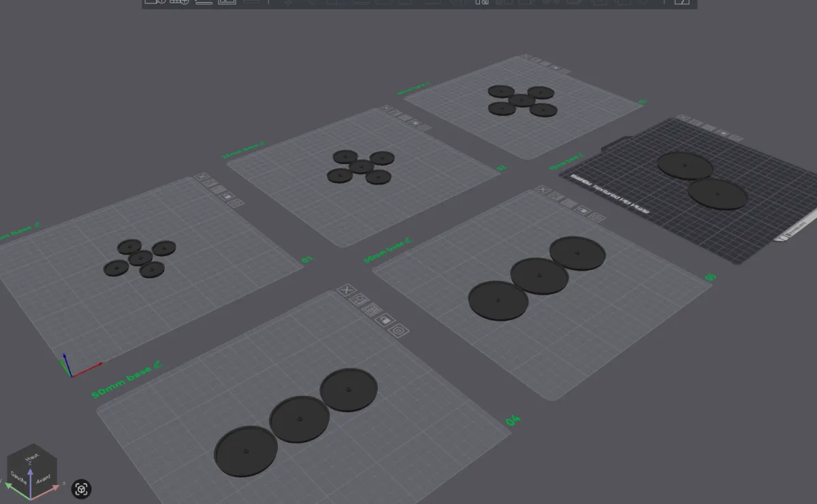
Task: Open plate settings for the 50mm base plate
Action: point(400,331)
